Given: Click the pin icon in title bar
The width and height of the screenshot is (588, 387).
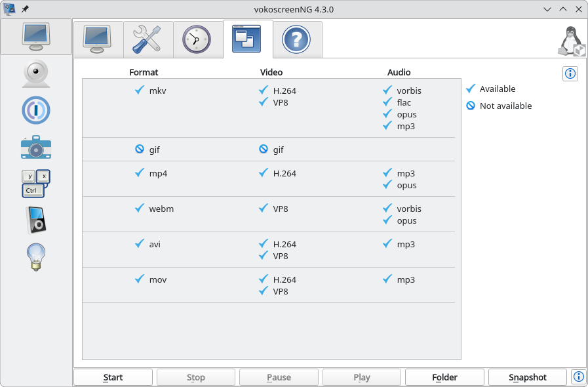Looking at the screenshot, I should pos(25,9).
